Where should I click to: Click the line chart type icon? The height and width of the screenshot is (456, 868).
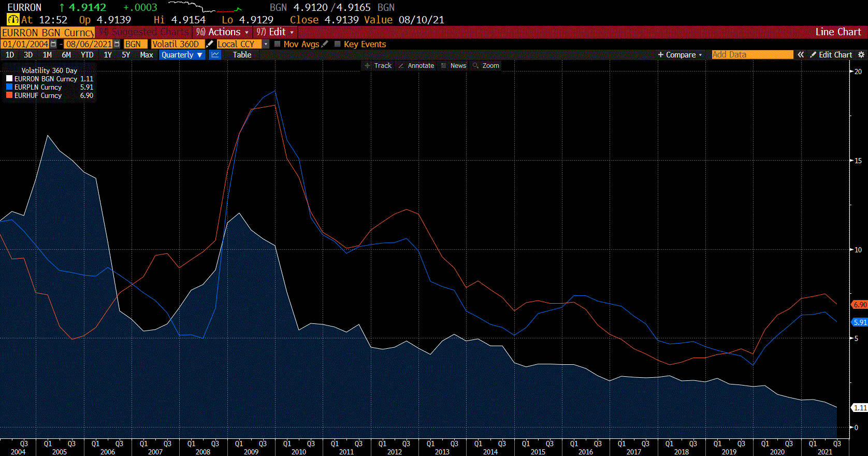pos(215,55)
